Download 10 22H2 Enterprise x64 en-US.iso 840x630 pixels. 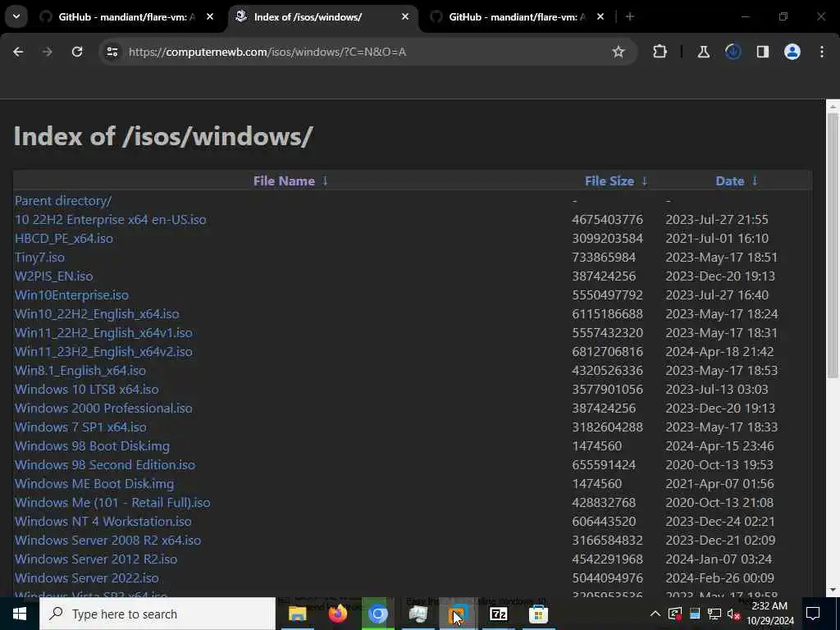(111, 220)
